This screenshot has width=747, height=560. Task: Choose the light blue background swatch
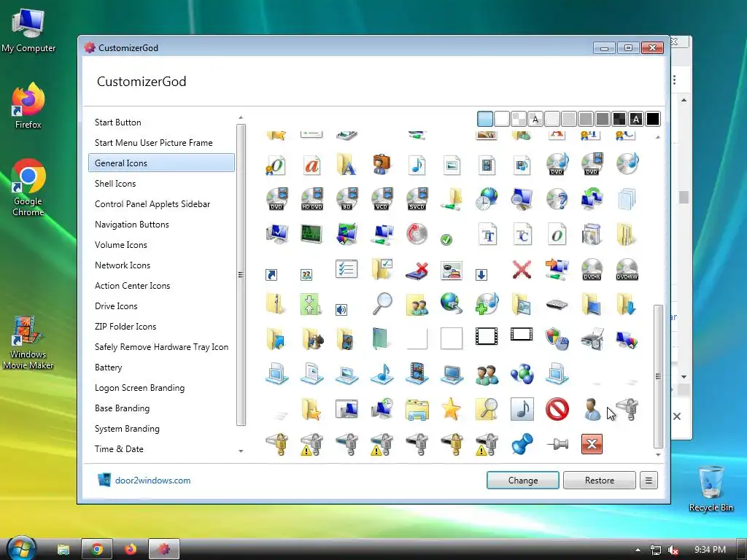(485, 119)
